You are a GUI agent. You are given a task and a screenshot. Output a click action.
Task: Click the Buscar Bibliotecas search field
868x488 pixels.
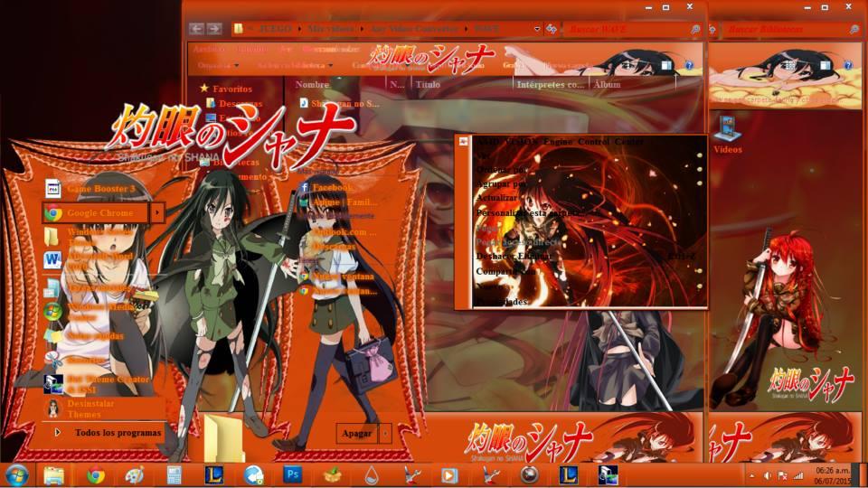pyautogui.click(x=792, y=29)
